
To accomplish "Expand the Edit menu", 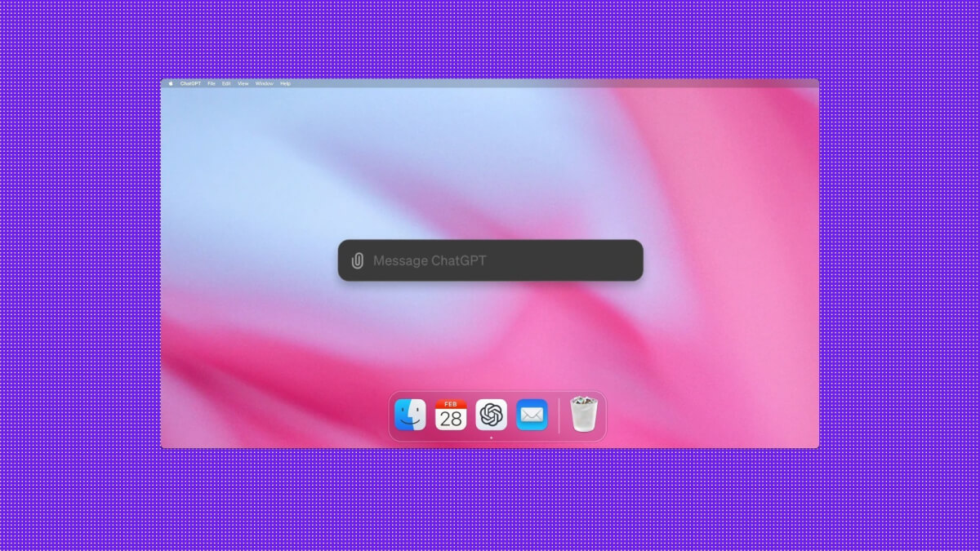I will pyautogui.click(x=226, y=83).
